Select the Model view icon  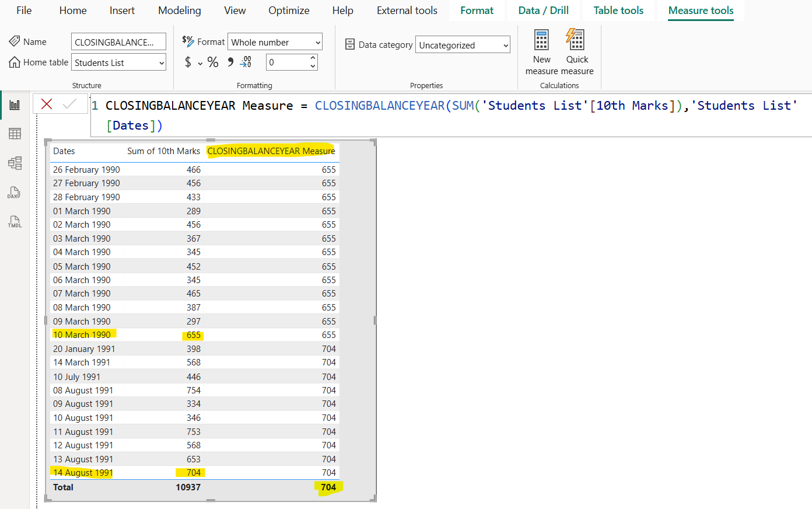(15, 163)
